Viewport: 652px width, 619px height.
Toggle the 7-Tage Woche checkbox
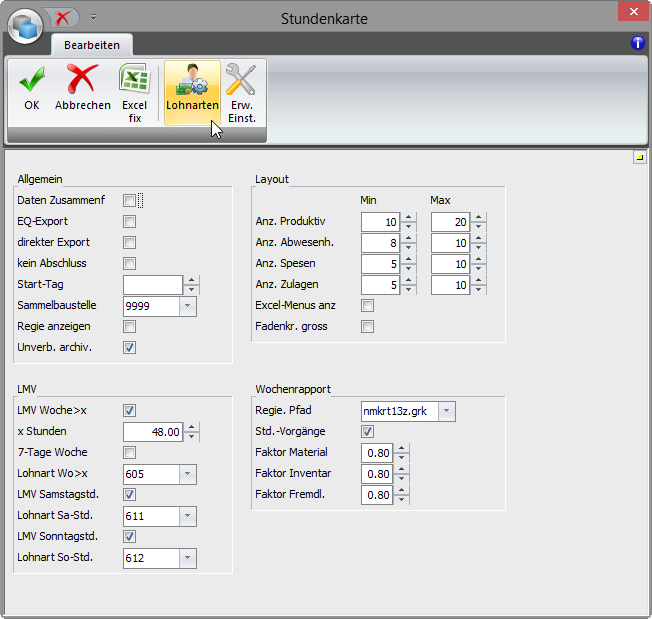pos(129,453)
